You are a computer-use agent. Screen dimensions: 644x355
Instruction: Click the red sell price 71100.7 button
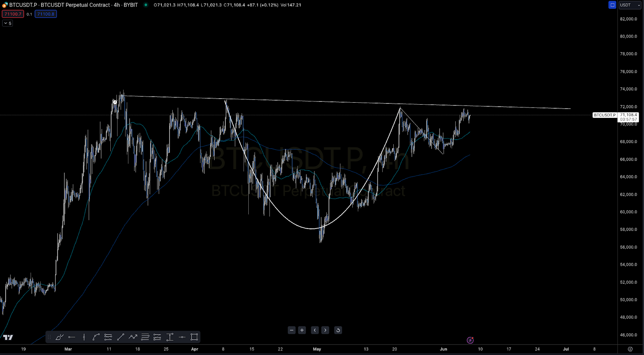(x=13, y=14)
